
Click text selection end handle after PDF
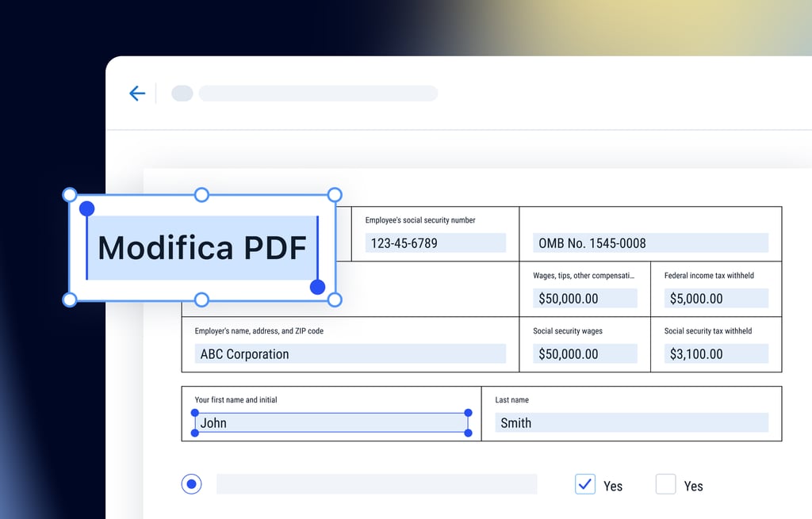317,287
